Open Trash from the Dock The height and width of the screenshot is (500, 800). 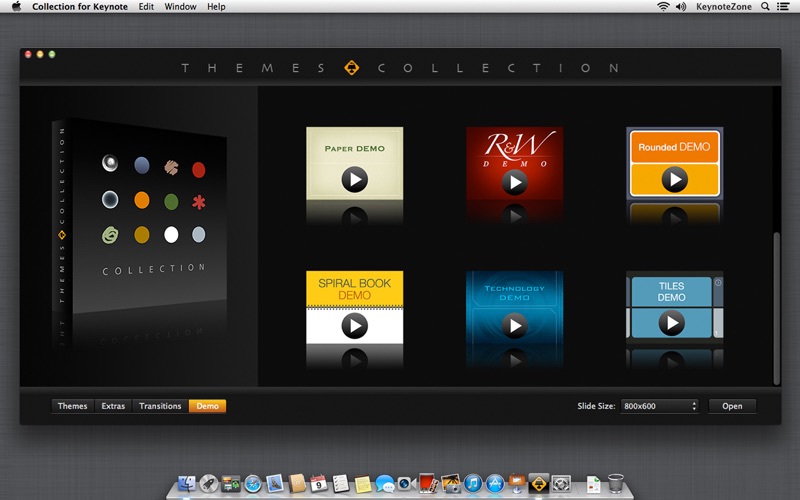(616, 483)
